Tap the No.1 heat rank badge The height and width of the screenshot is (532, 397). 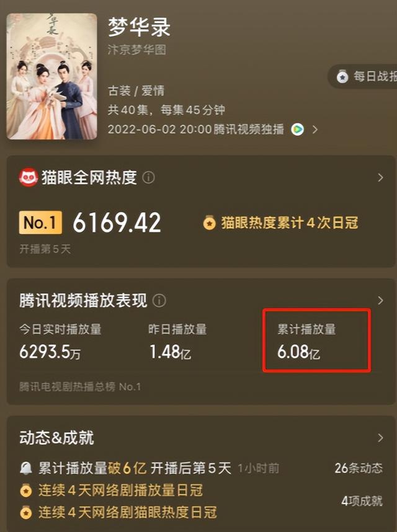(x=40, y=223)
